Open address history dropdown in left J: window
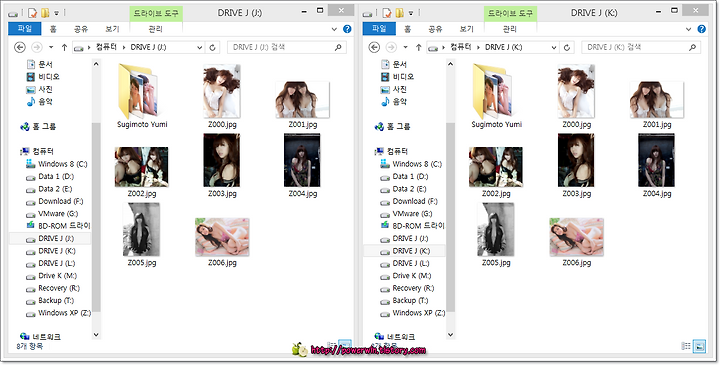This screenshot has height=365, width=720. 200,47
